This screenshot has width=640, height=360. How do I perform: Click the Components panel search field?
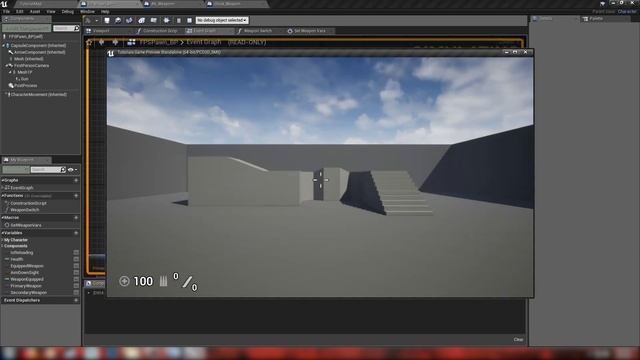point(66,28)
